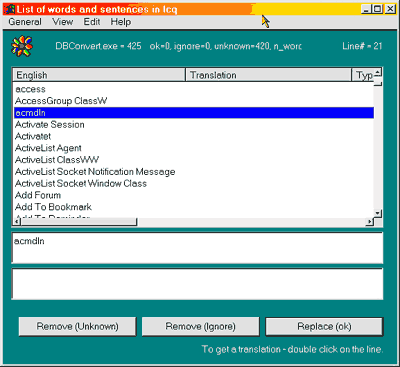Select the 'ActiveList Agent' row
The image size is (400, 367).
tap(194, 148)
